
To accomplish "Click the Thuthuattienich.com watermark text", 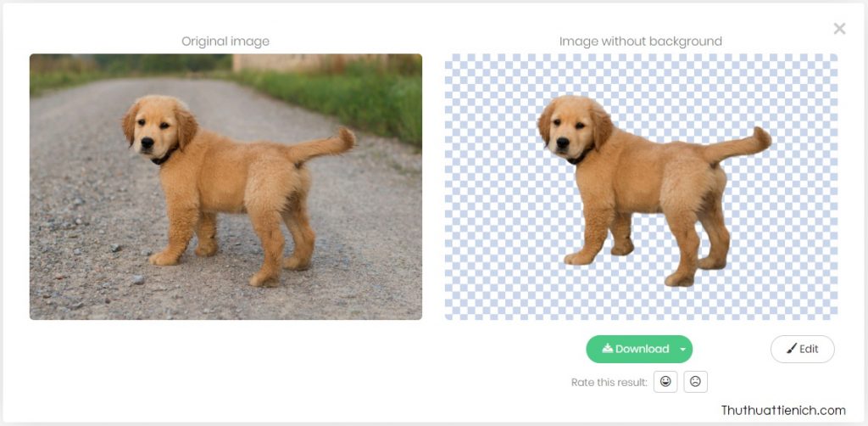I will pyautogui.click(x=783, y=411).
